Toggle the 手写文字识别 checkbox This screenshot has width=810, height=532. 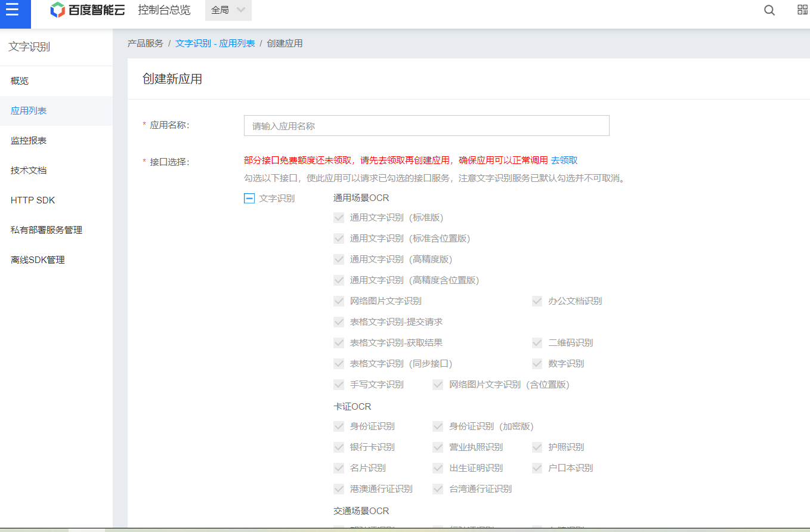(x=339, y=384)
